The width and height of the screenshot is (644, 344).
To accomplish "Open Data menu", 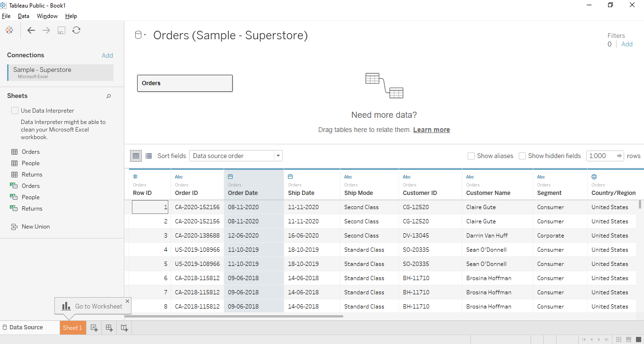I will (x=24, y=16).
